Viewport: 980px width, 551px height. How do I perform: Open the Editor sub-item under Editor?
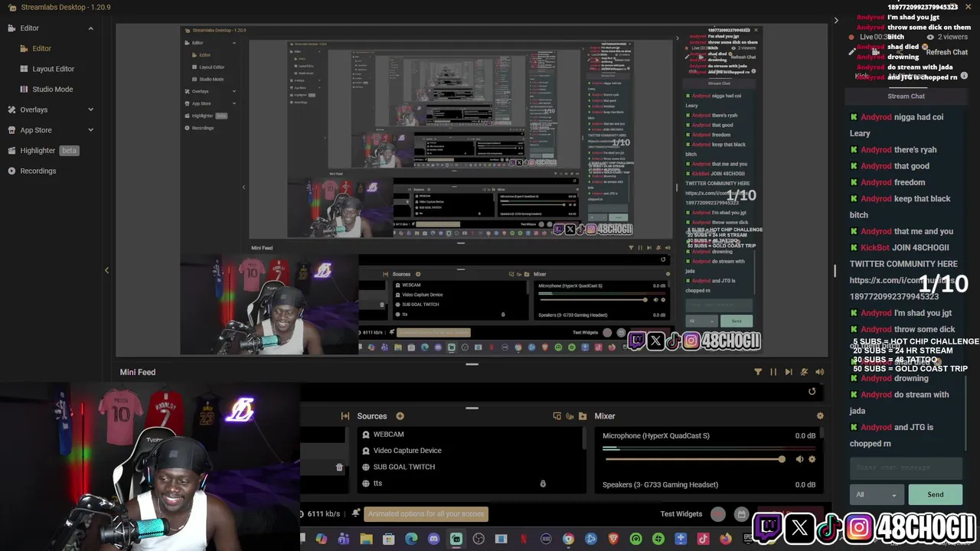pos(41,48)
